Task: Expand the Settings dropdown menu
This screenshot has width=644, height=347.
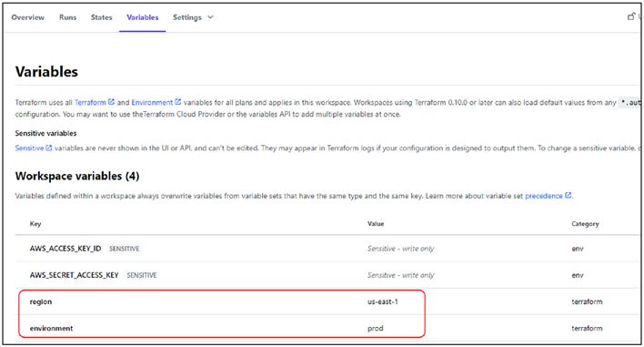Action: (193, 17)
